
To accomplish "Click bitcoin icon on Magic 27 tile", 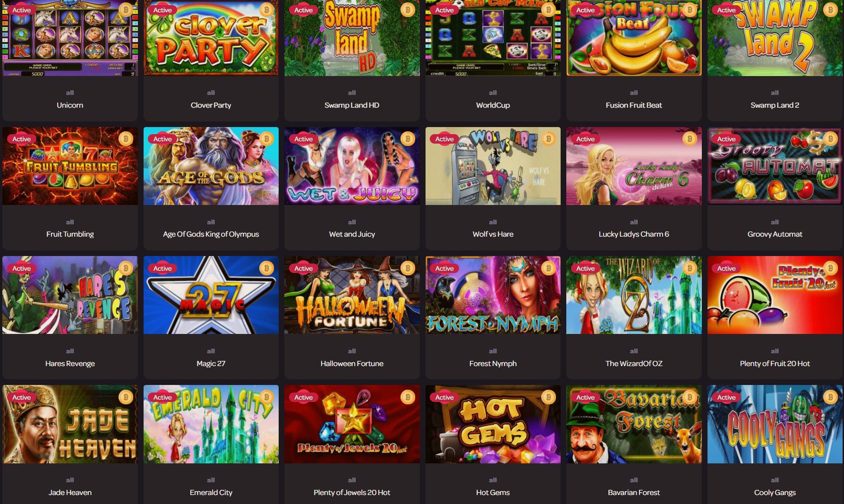I will 266,268.
